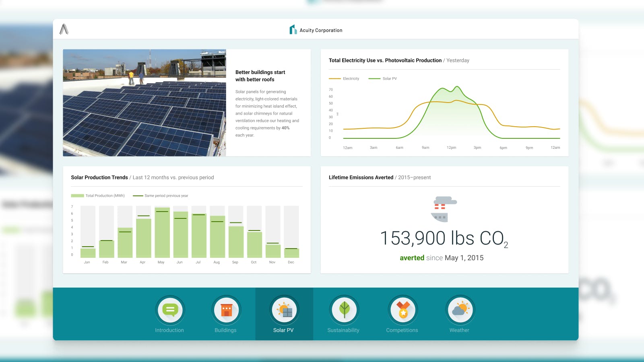
Task: Select the Acuity Corporation building logo at top center
Action: (293, 29)
